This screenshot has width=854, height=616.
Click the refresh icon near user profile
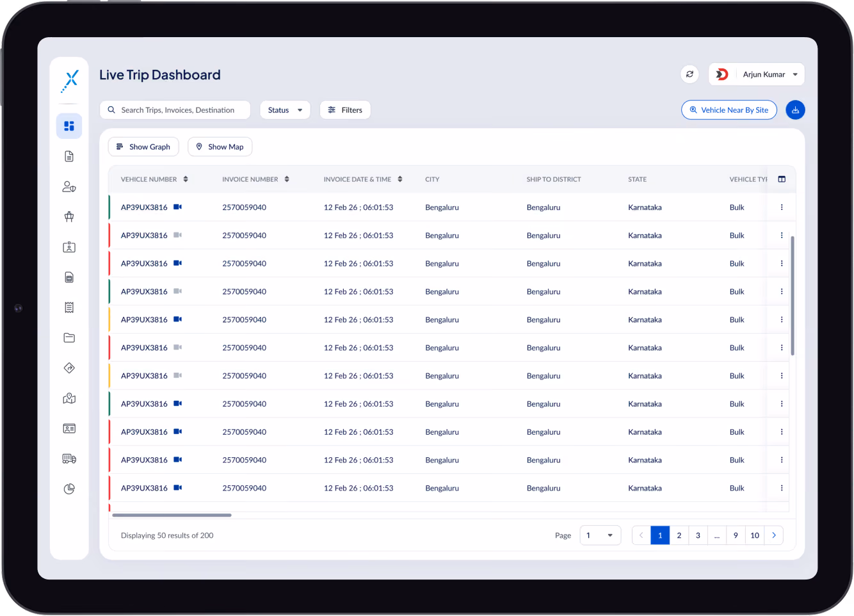tap(689, 74)
